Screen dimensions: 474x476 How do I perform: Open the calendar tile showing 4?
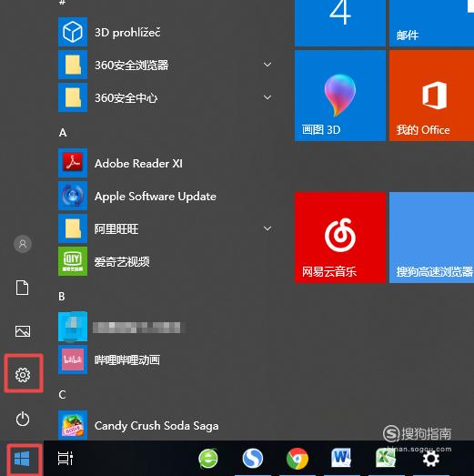coord(340,23)
